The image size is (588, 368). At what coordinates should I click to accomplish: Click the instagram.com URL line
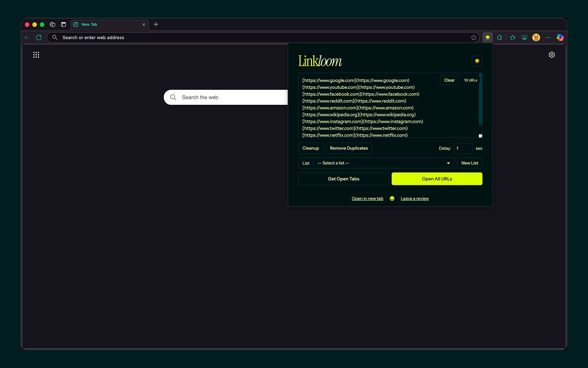coord(363,122)
